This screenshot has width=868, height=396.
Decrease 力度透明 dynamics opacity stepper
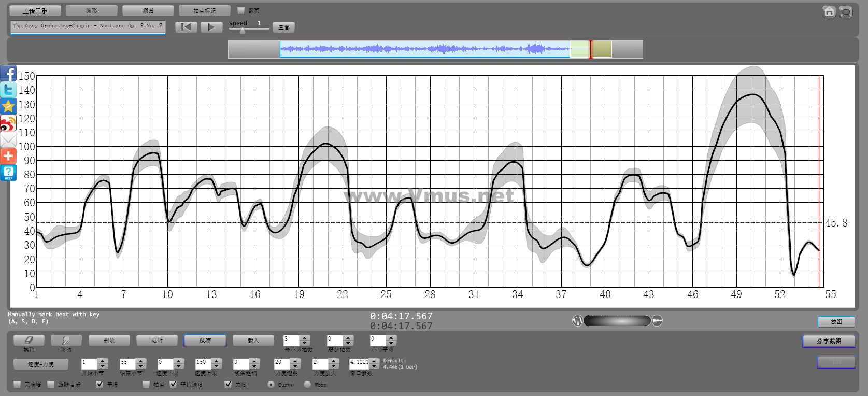pyautogui.click(x=295, y=366)
